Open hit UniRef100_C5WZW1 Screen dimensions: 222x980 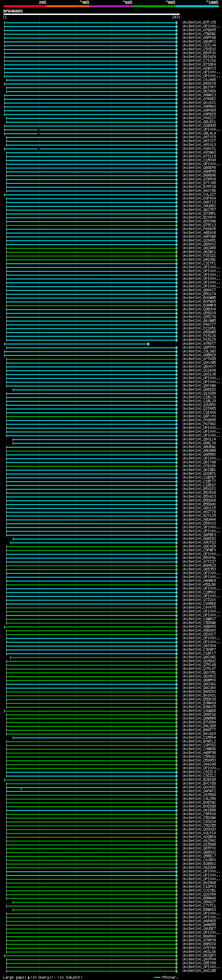(199, 34)
